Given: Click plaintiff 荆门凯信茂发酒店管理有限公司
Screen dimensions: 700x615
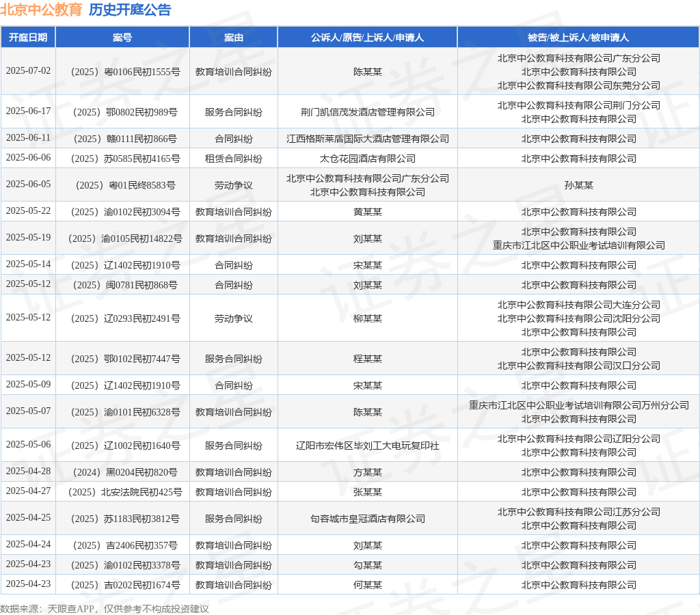Looking at the screenshot, I should pos(367,112).
